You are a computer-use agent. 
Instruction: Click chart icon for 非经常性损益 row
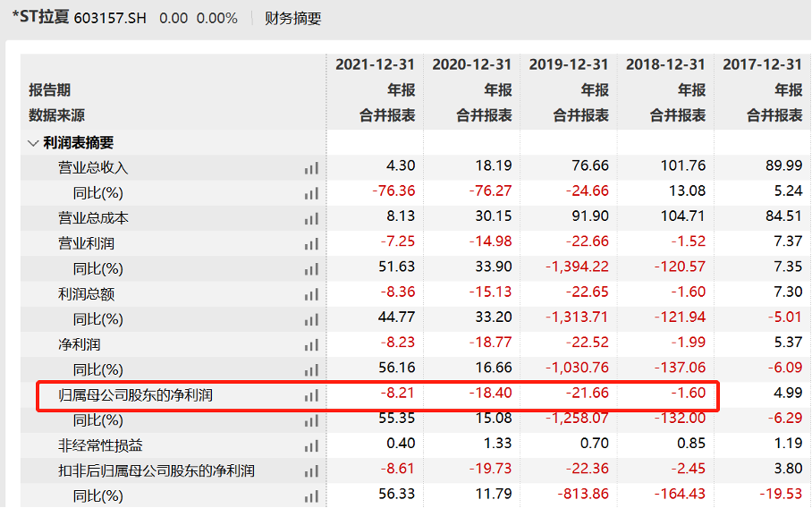coord(310,445)
